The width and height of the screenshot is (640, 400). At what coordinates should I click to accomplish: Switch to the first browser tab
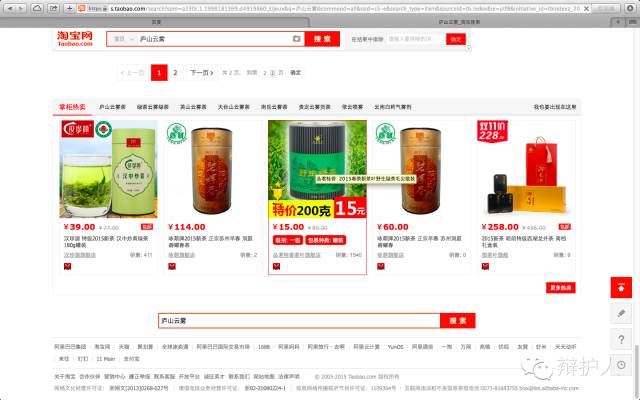click(156, 22)
